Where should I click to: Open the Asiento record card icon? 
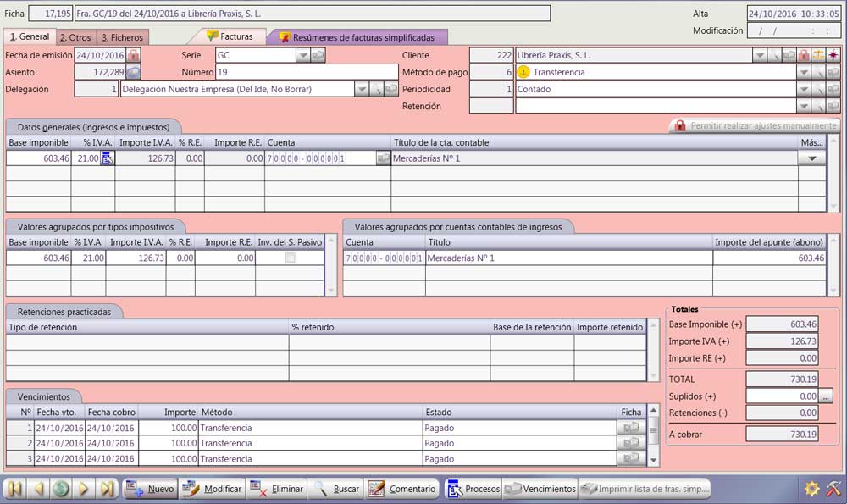tap(134, 72)
